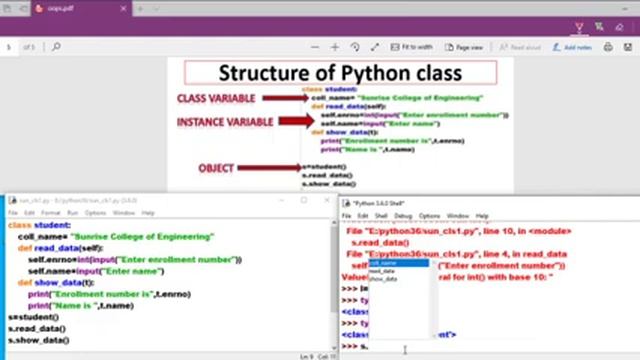This screenshot has height=360, width=640.
Task: Click 'CLASS VARIABLE' label in PDF
Action: [x=216, y=98]
